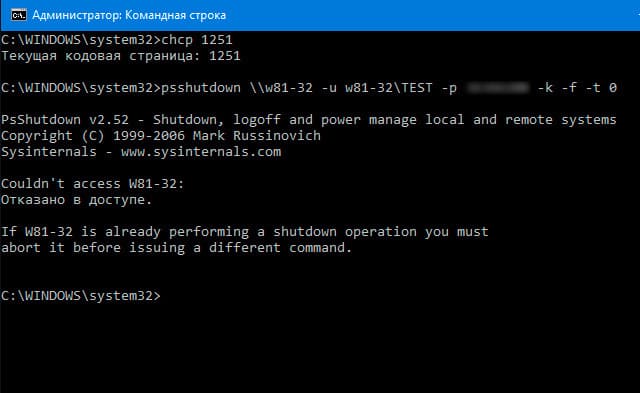This screenshot has width=640, height=393.
Task: Click the 'w81-32\TEST' username argument
Action: tap(389, 88)
